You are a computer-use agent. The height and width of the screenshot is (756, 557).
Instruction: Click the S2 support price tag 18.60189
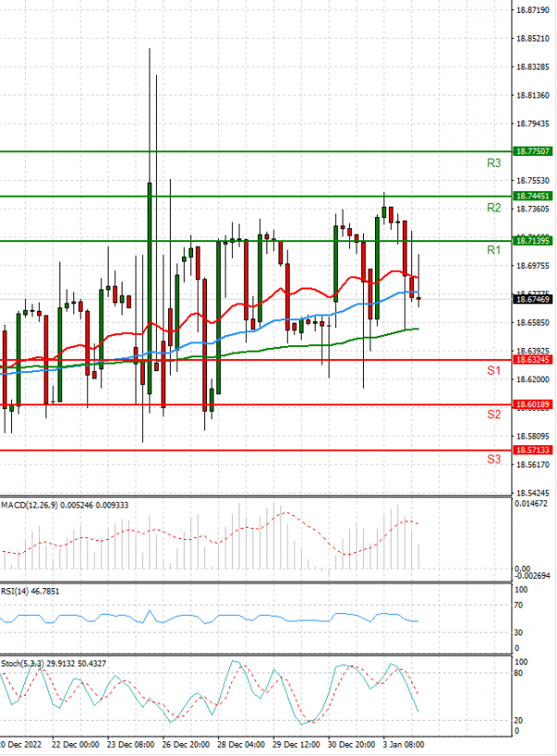(x=532, y=404)
